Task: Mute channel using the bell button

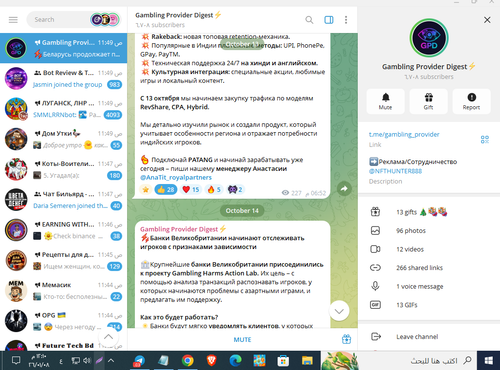Action: (x=385, y=101)
